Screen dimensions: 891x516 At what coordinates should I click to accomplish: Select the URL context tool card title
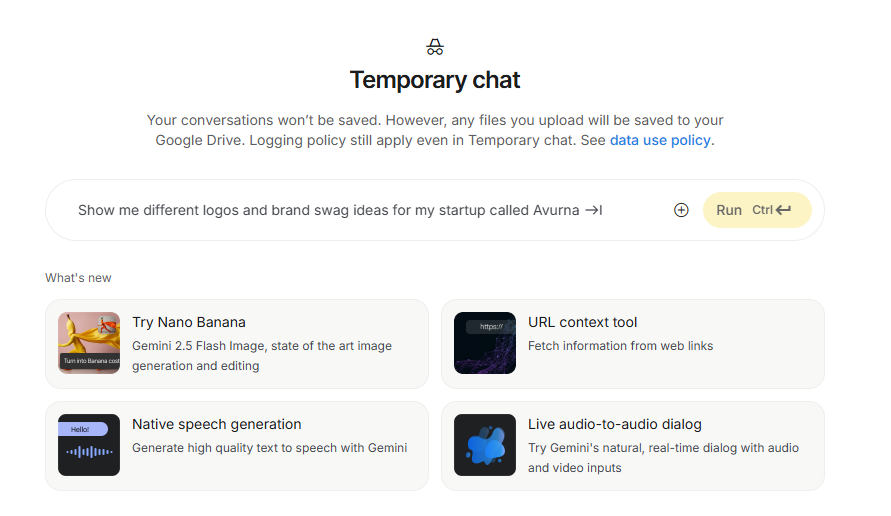tap(582, 322)
